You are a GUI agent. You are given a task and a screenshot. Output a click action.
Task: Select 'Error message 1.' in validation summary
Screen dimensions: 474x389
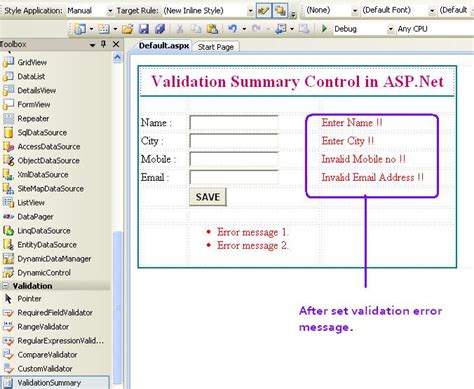click(x=253, y=232)
